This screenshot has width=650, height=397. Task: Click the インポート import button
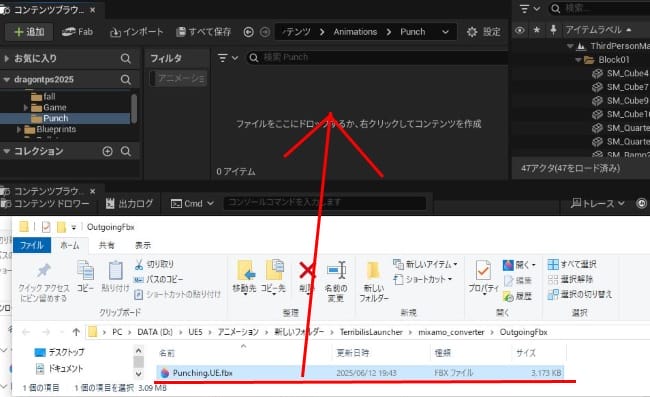(136, 32)
